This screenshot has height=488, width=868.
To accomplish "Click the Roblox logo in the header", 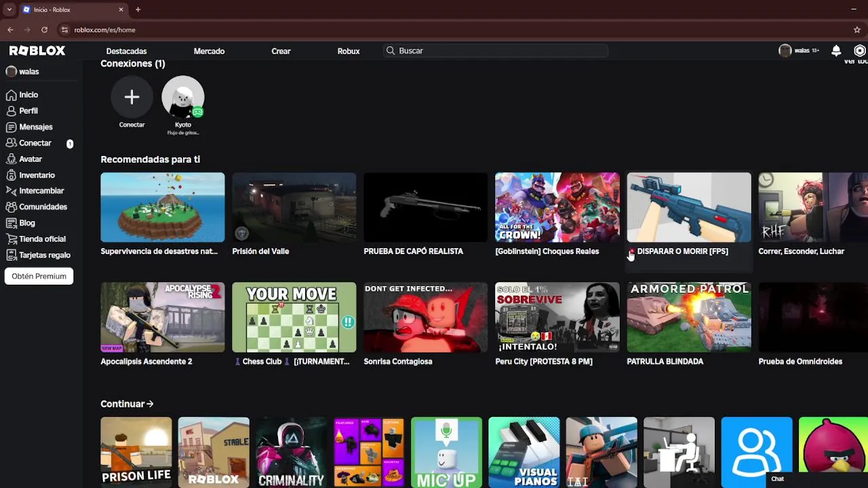I will (37, 51).
